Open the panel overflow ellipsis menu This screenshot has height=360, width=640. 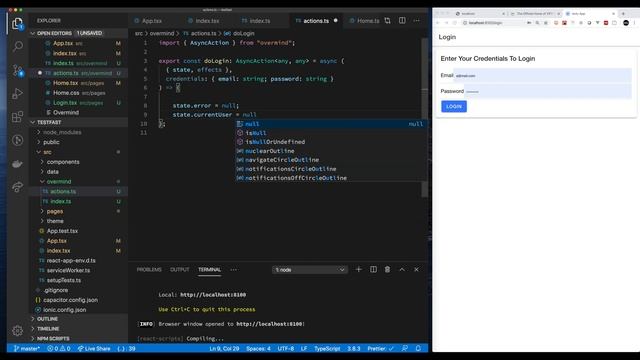coord(233,270)
